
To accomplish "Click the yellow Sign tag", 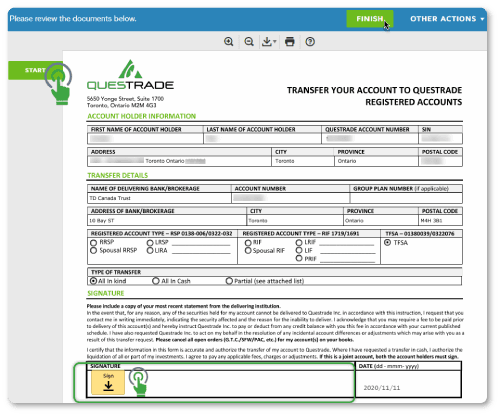I will (x=108, y=382).
